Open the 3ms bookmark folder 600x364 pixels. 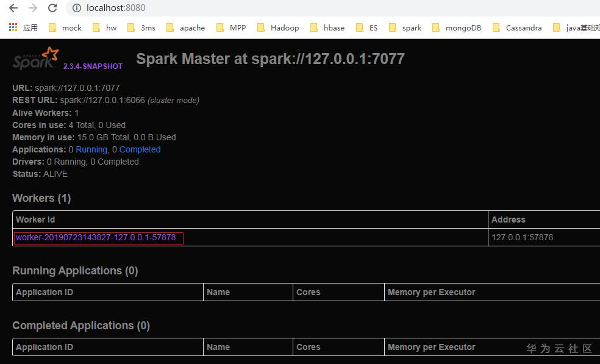[x=141, y=27]
